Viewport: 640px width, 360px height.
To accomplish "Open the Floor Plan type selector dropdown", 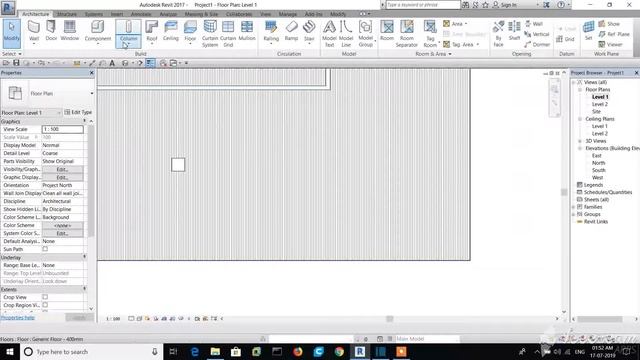I will (92, 93).
